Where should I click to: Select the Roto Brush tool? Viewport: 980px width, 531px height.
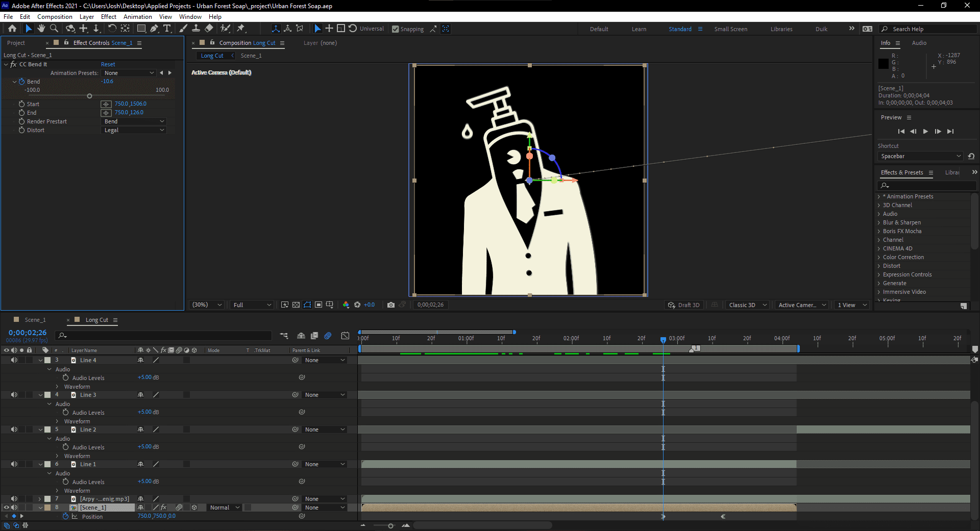[x=225, y=29]
